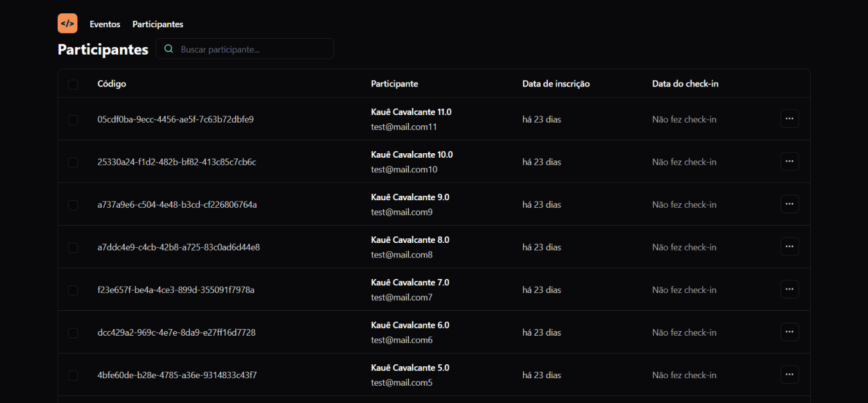The width and height of the screenshot is (868, 403).
Task: Go to the Participantes navigation link
Action: click(158, 24)
